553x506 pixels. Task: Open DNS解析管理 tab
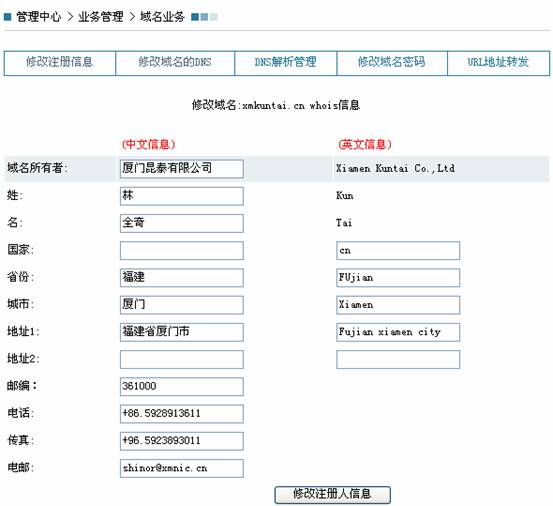pos(286,63)
